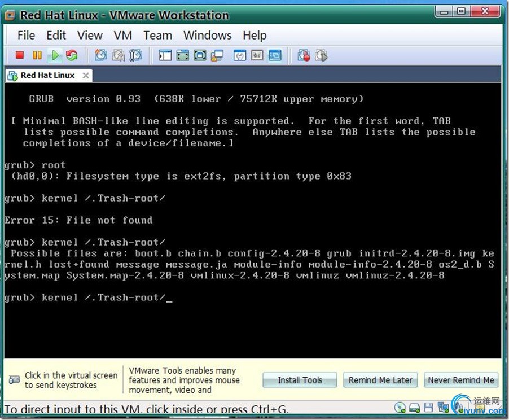Click the CD-ROM device status icon
The image size is (509, 420).
(x=400, y=408)
